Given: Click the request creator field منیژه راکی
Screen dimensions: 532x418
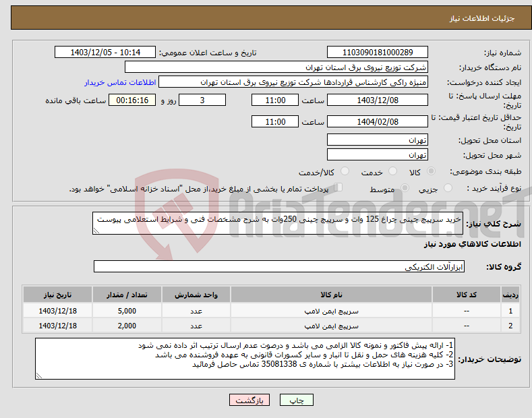Looking at the screenshot, I should click(293, 82).
